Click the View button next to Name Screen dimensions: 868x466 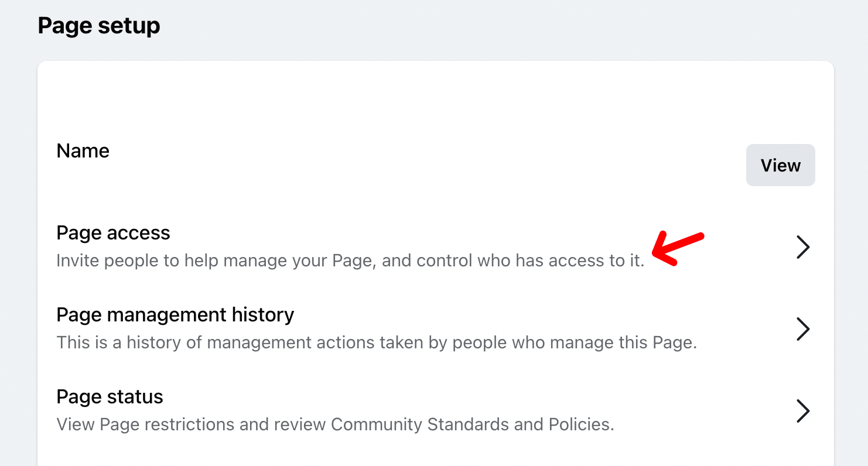(x=780, y=165)
